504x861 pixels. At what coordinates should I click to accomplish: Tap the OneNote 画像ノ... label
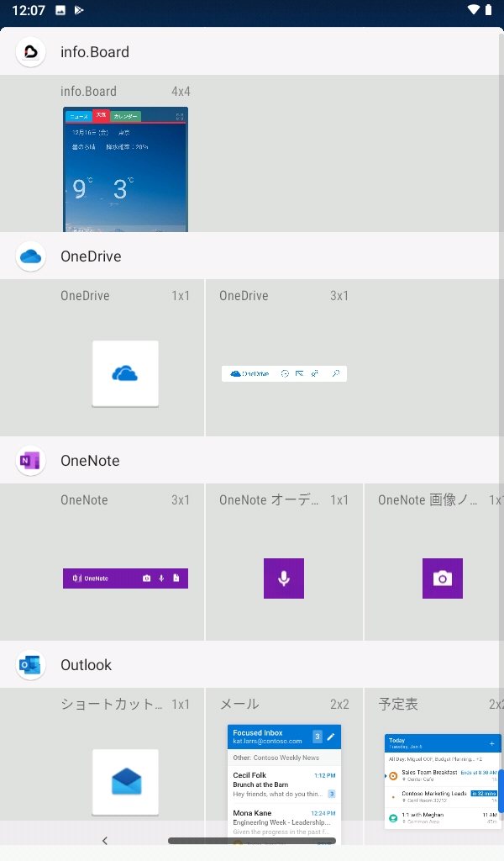428,500
